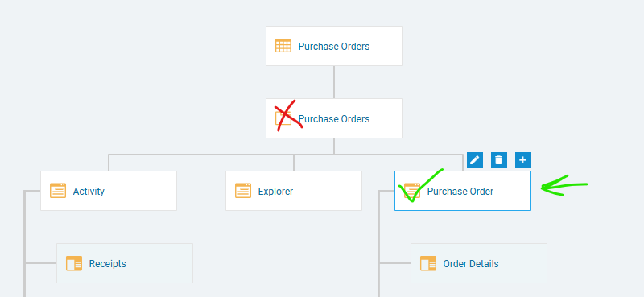The image size is (644, 297).
Task: Open the Receipts sub-node label
Action: 108,264
